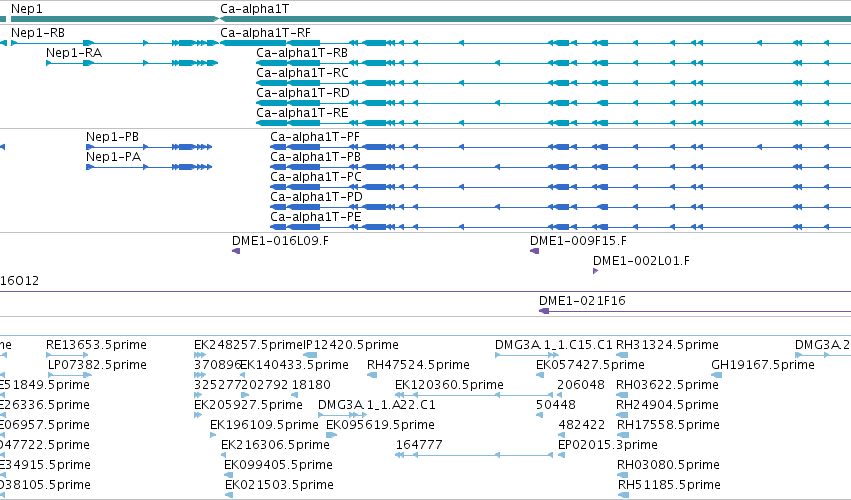The height and width of the screenshot is (500, 851).
Task: Click the purple arrowhead starting the DME1-021F16 bar
Action: coord(544,311)
